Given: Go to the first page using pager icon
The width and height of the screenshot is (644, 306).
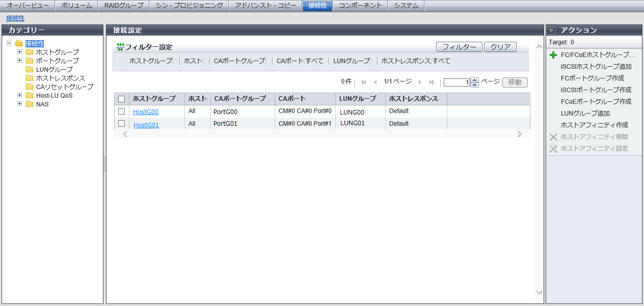Looking at the screenshot, I should coord(364,82).
